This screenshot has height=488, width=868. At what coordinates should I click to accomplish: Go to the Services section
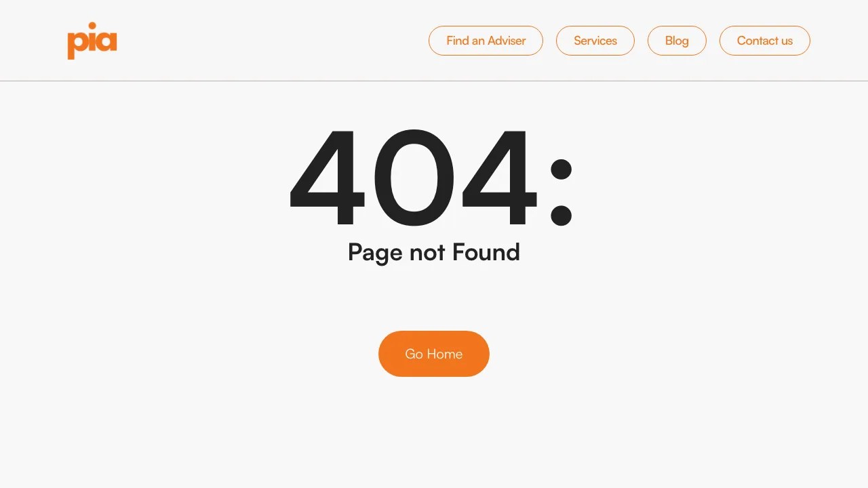(x=595, y=41)
